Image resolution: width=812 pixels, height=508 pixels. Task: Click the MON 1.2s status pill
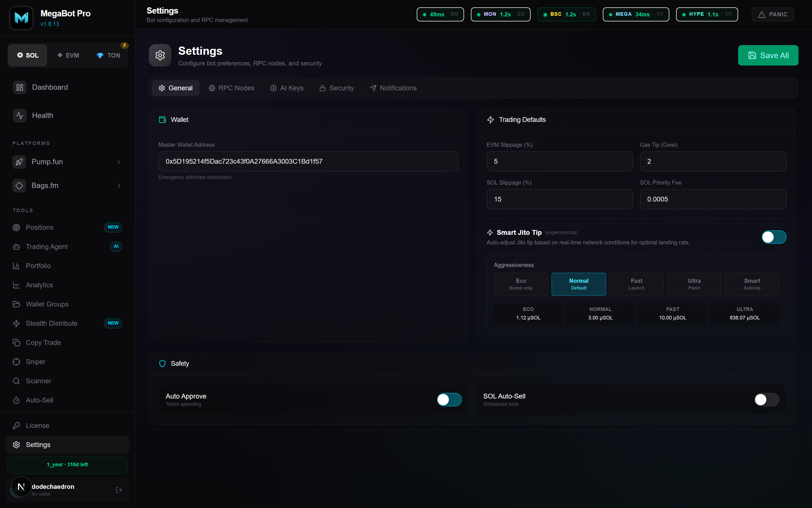[500, 14]
